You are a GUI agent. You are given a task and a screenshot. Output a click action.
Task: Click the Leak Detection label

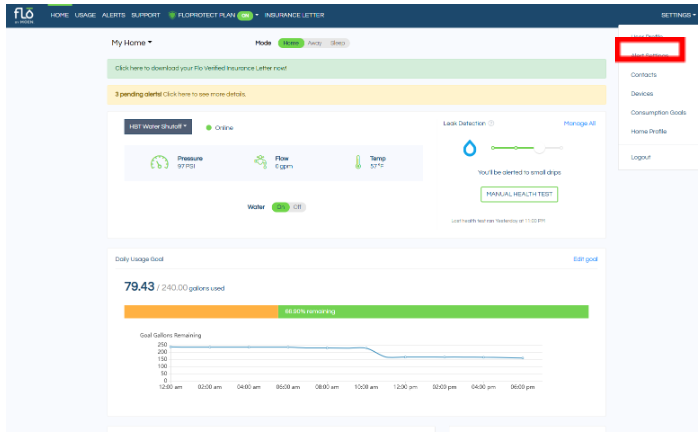(464, 123)
